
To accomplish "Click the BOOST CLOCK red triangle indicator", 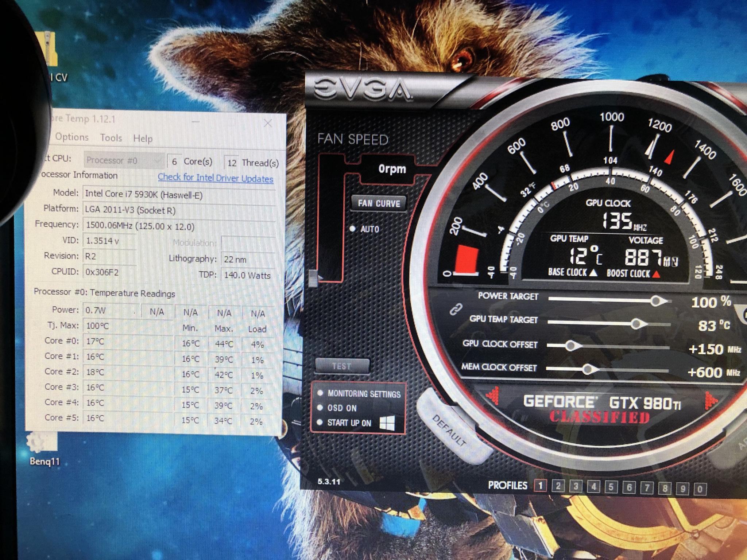I will pos(656,274).
